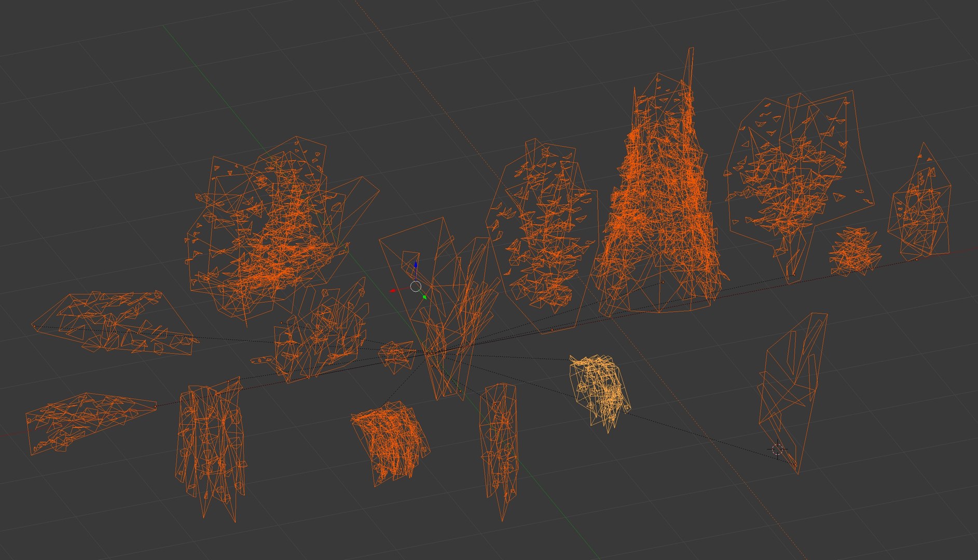Click the 3D cursor crosshair

[777, 449]
